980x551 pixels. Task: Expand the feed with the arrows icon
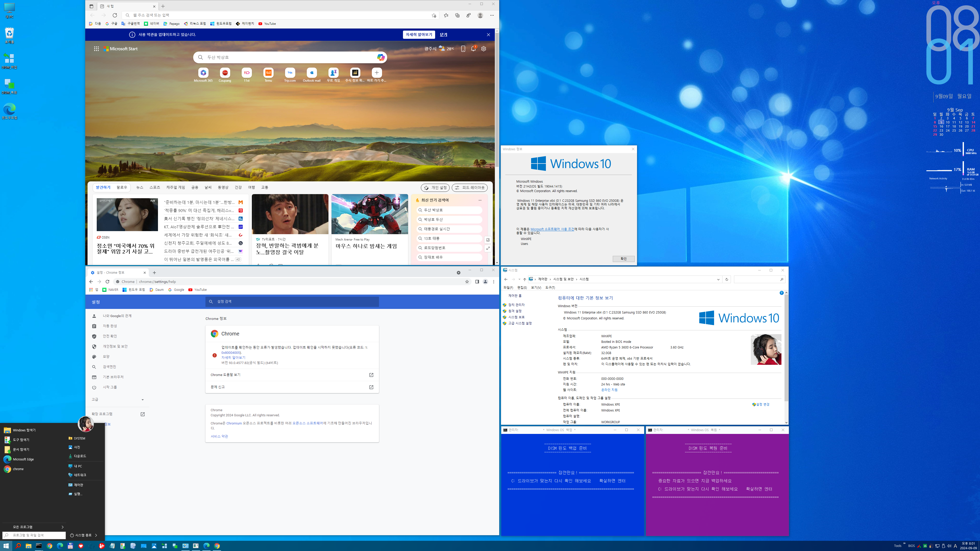(x=488, y=248)
